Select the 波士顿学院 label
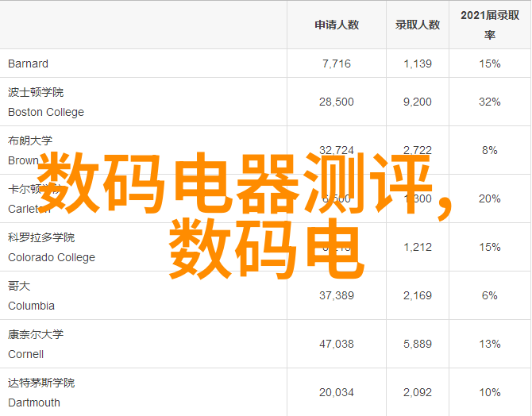This screenshot has width=532, height=416. 36,92
